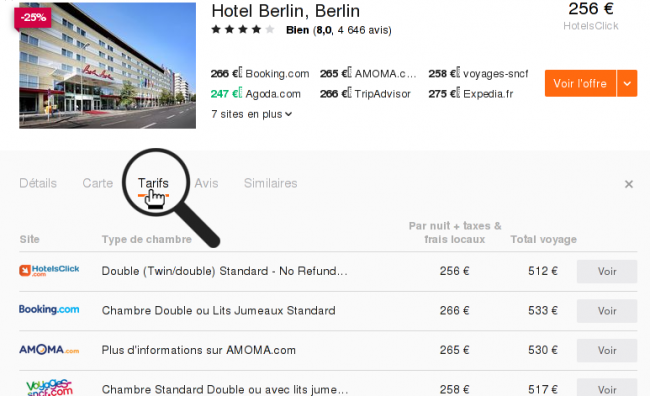Viewport: 650px width, 396px height.
Task: Click the voyages-sncf.com logo in rates table
Action: tap(49, 388)
